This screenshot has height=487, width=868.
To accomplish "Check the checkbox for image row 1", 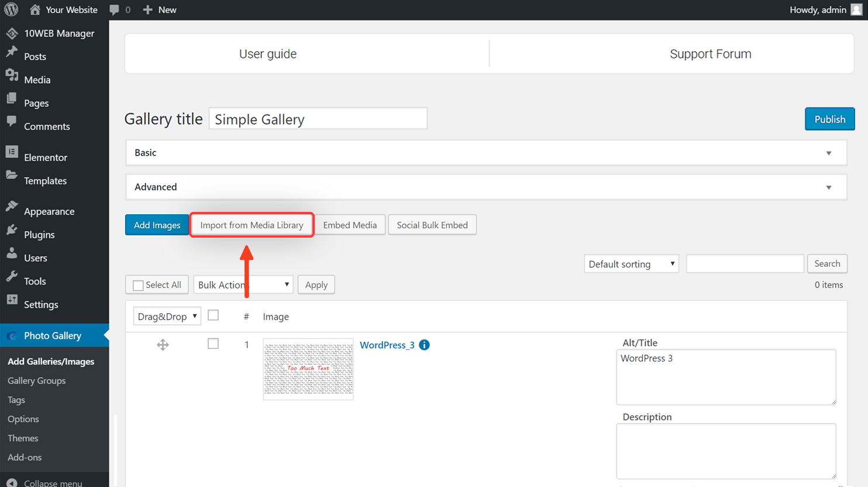I will [x=213, y=344].
